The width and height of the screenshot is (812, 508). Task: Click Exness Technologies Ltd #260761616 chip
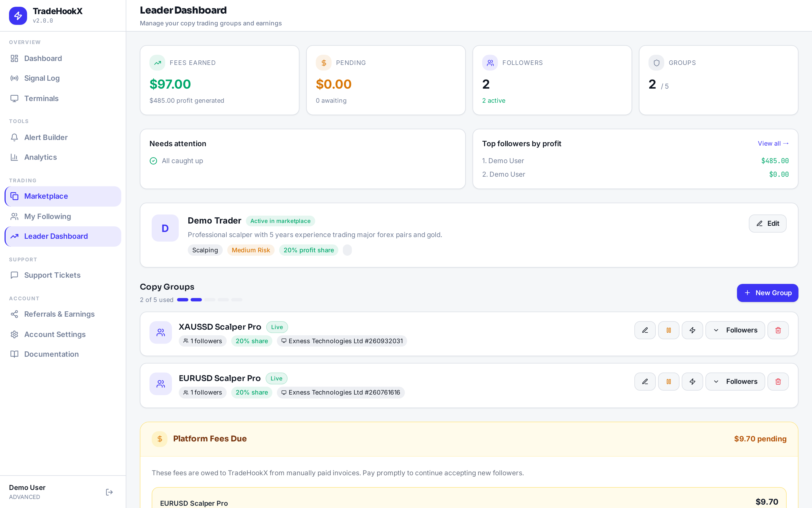pyautogui.click(x=341, y=392)
